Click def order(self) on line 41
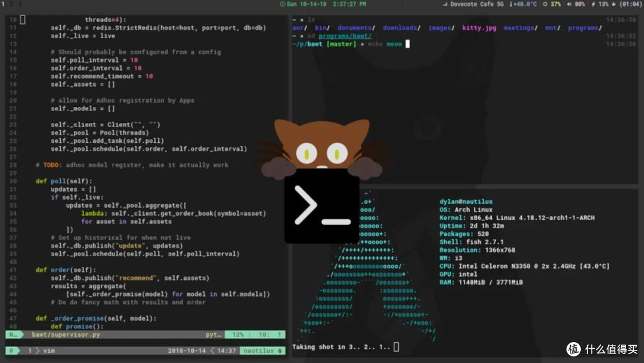This screenshot has width=644, height=363. pos(66,270)
